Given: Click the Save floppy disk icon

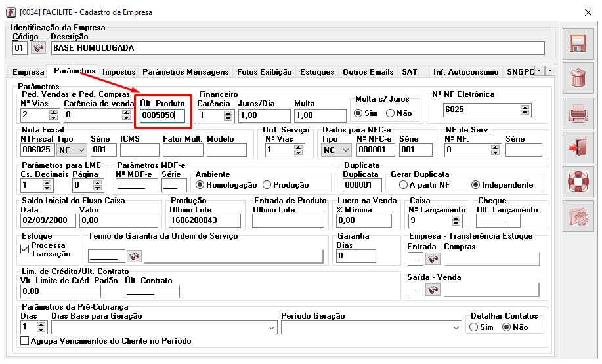Looking at the screenshot, I should point(578,44).
